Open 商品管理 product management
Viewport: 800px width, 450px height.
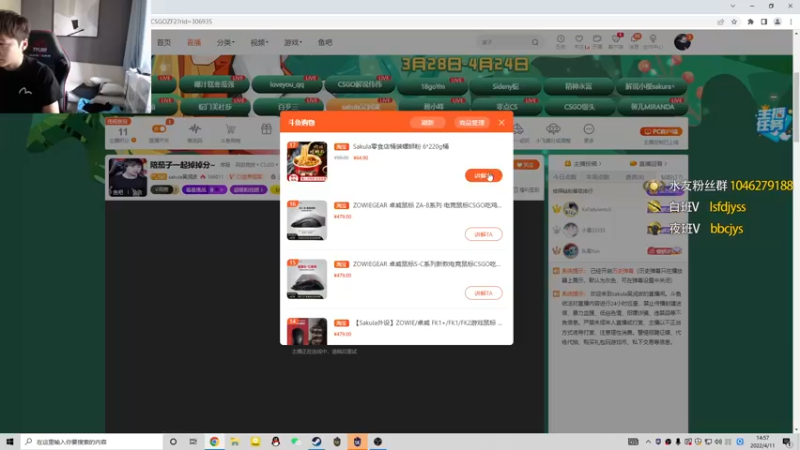(x=471, y=122)
